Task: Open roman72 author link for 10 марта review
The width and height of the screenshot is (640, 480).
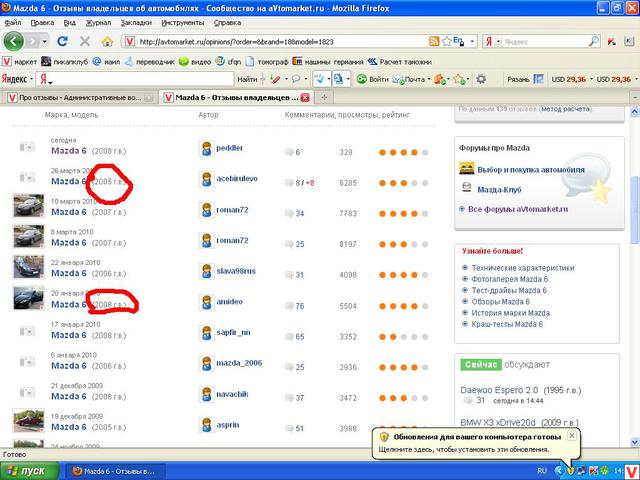Action: 232,210
